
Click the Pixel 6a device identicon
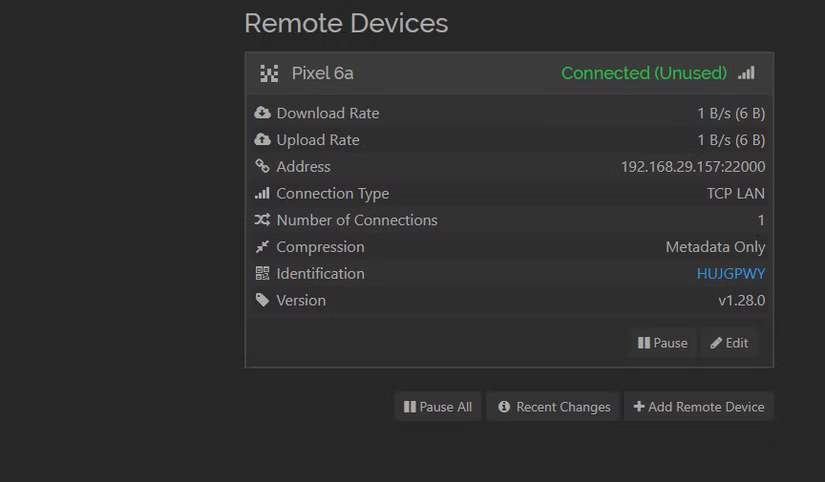pyautogui.click(x=269, y=73)
